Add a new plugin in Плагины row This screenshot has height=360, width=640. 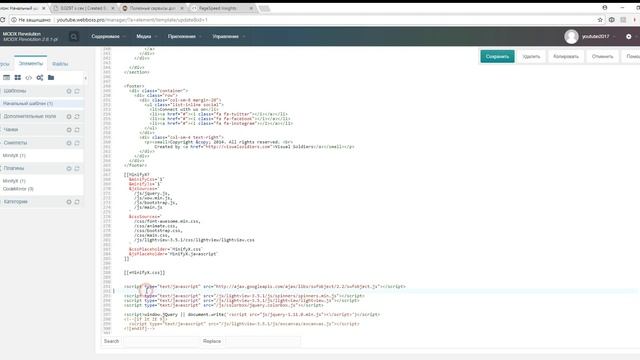(x=69, y=169)
